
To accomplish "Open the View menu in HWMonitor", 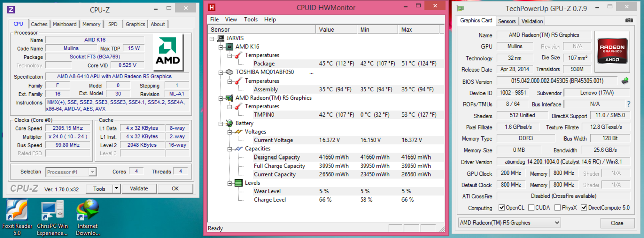I will point(231,20).
